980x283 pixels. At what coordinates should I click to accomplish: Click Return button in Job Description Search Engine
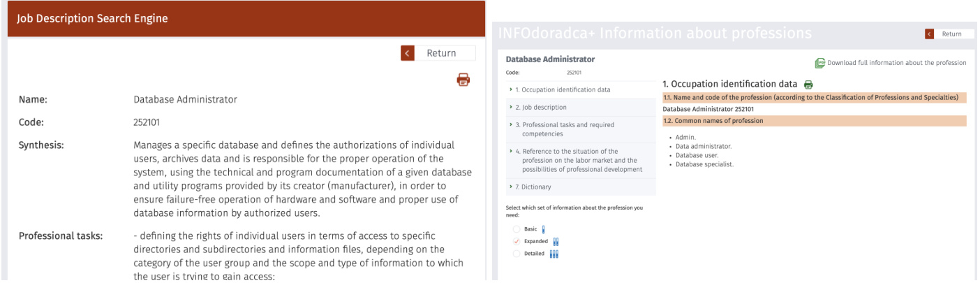pyautogui.click(x=441, y=53)
